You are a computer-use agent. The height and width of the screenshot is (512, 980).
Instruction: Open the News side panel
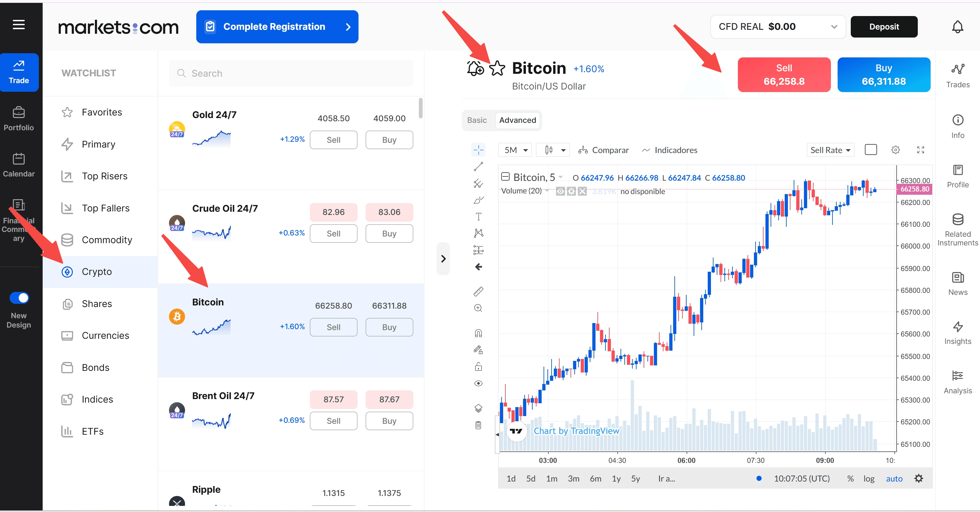(x=958, y=284)
